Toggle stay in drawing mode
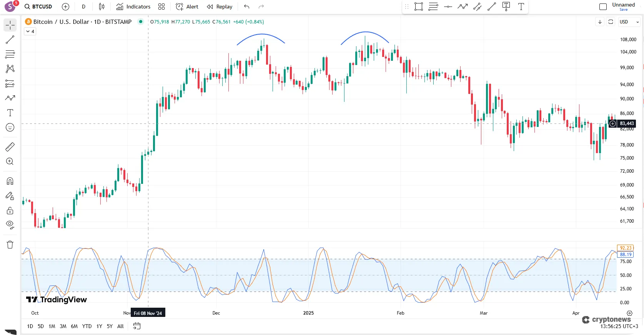 coord(10,196)
